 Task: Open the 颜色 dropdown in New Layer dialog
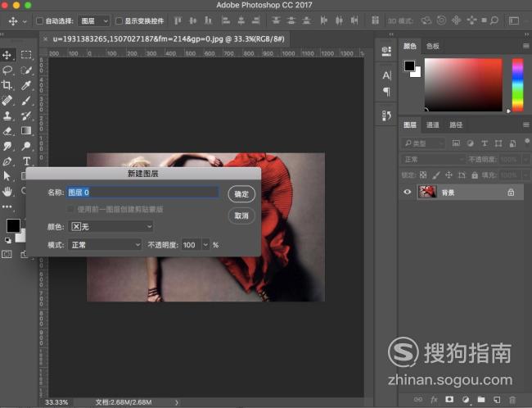[110, 227]
